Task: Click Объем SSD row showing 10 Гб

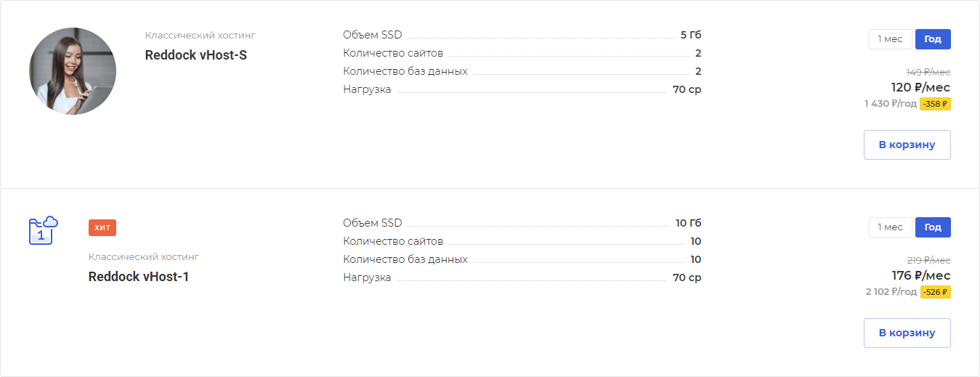Action: (x=522, y=223)
